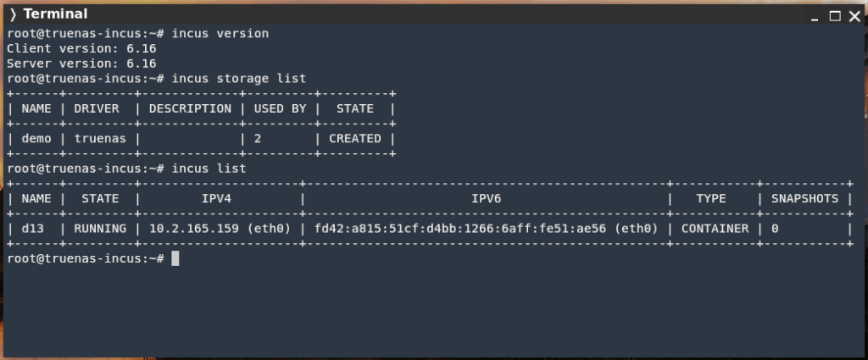This screenshot has height=360, width=868.
Task: Click the RUNNING state value
Action: point(99,229)
